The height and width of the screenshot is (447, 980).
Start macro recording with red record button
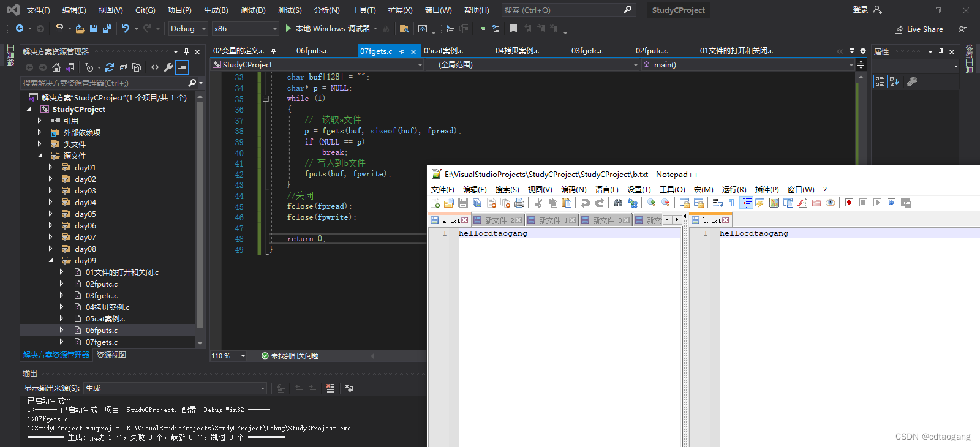(x=849, y=203)
